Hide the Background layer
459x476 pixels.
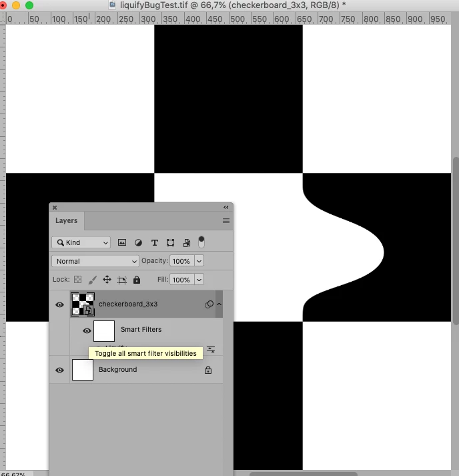59,370
